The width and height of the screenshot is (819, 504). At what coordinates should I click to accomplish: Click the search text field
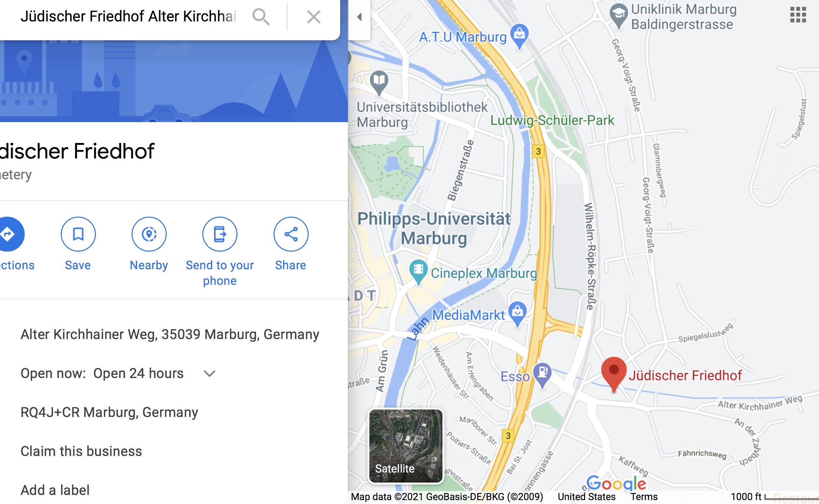[129, 17]
